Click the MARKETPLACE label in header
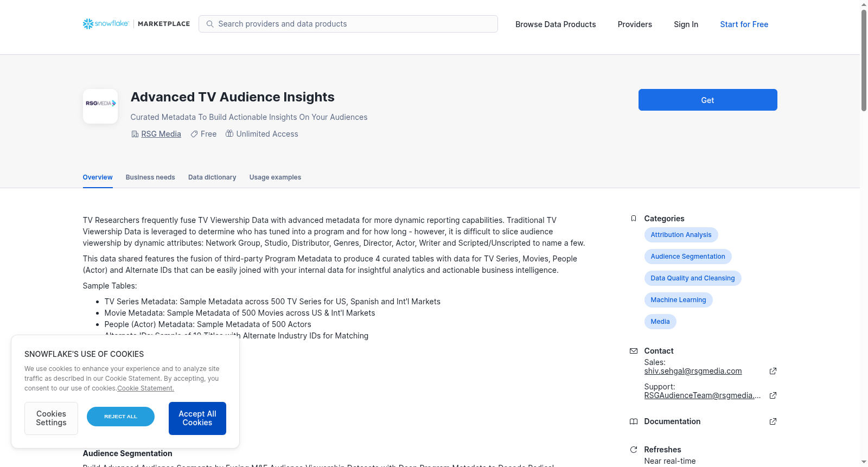 point(164,24)
